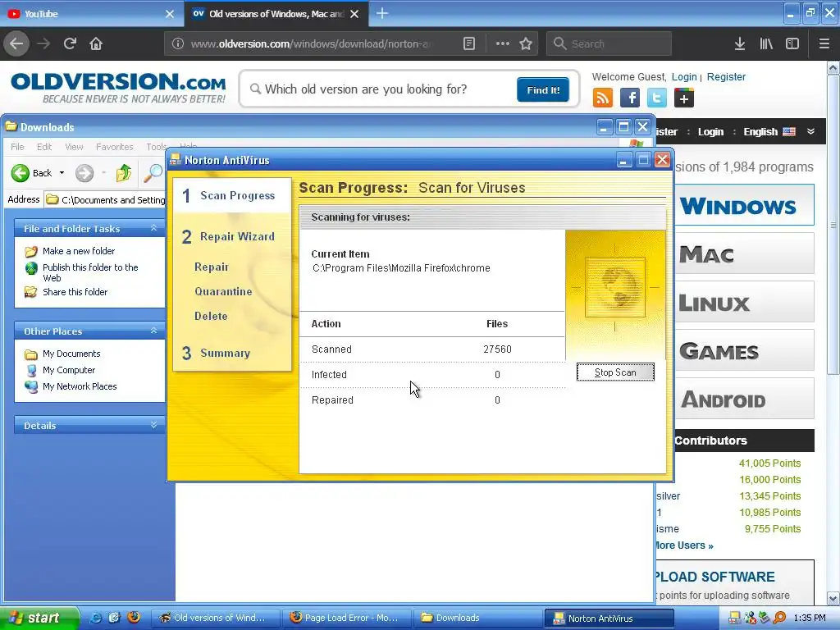Open the Login link near Welcome Guest
840x630 pixels.
[x=684, y=76]
